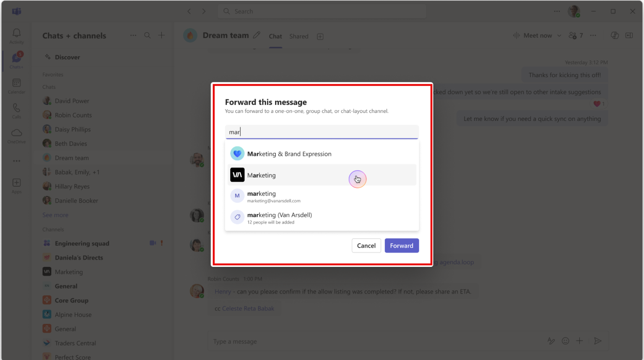Open the chat in a side pane
Viewport: 644px width, 360px height.
click(629, 35)
